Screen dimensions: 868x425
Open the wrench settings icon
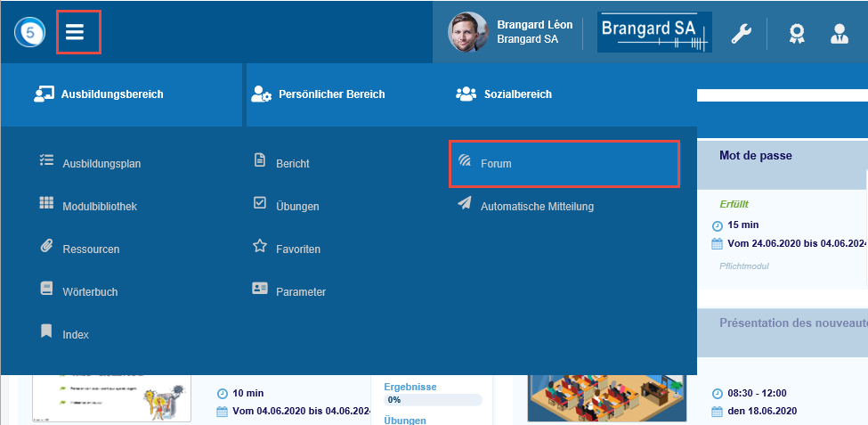click(x=742, y=34)
